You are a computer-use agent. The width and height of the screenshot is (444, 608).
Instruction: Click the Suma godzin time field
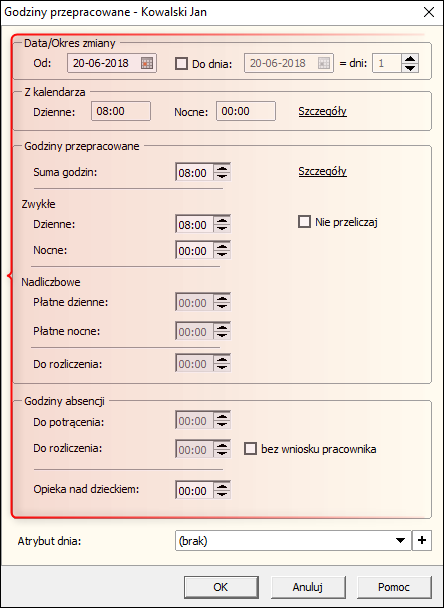(194, 172)
